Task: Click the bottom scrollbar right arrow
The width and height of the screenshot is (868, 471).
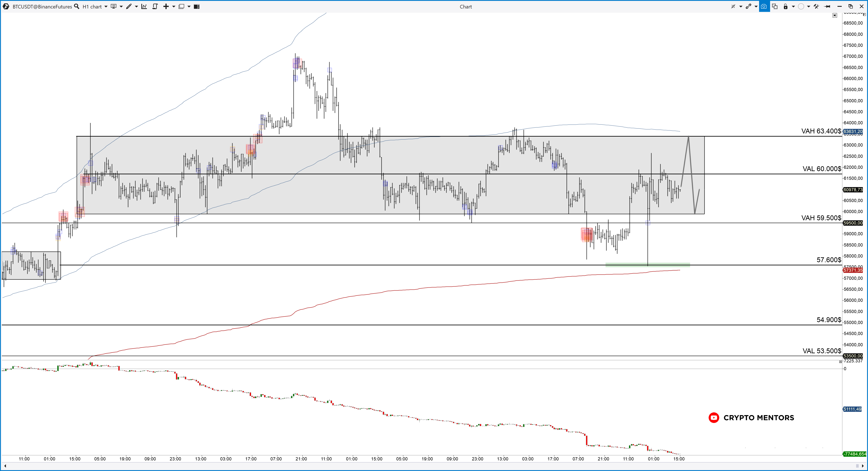Action: (x=863, y=466)
